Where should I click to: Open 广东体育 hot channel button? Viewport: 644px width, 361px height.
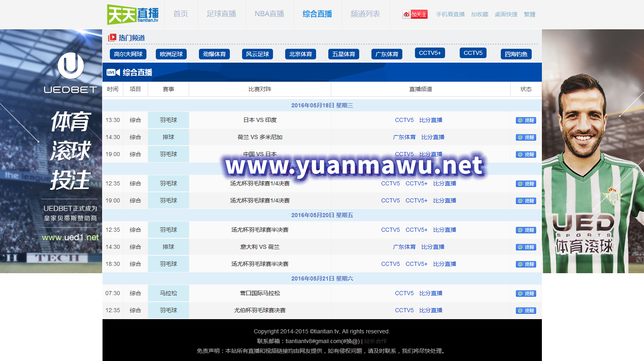(387, 54)
